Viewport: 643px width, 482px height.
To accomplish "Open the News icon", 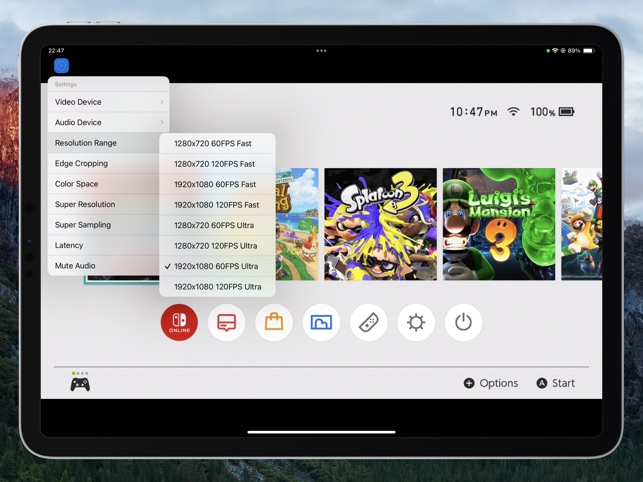I will [226, 322].
